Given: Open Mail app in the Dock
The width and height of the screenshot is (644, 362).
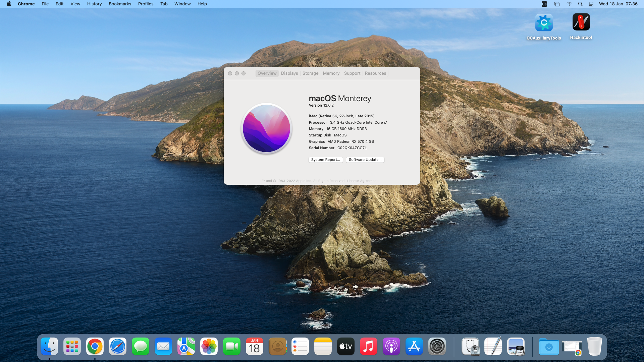Looking at the screenshot, I should point(163,346).
